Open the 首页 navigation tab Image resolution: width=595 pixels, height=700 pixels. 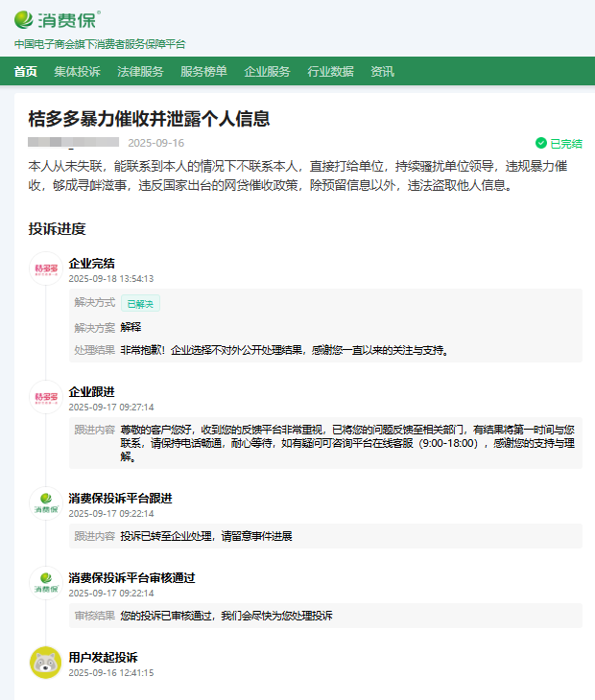tap(26, 71)
